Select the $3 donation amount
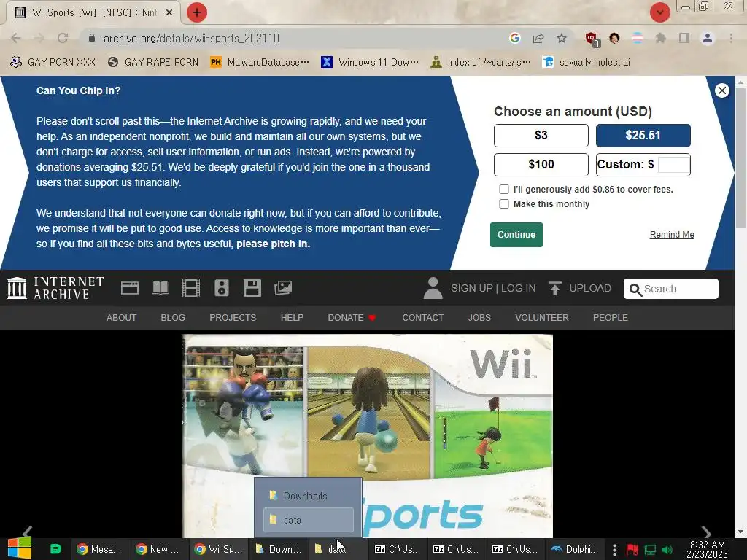Image resolution: width=747 pixels, height=560 pixels. pos(541,136)
